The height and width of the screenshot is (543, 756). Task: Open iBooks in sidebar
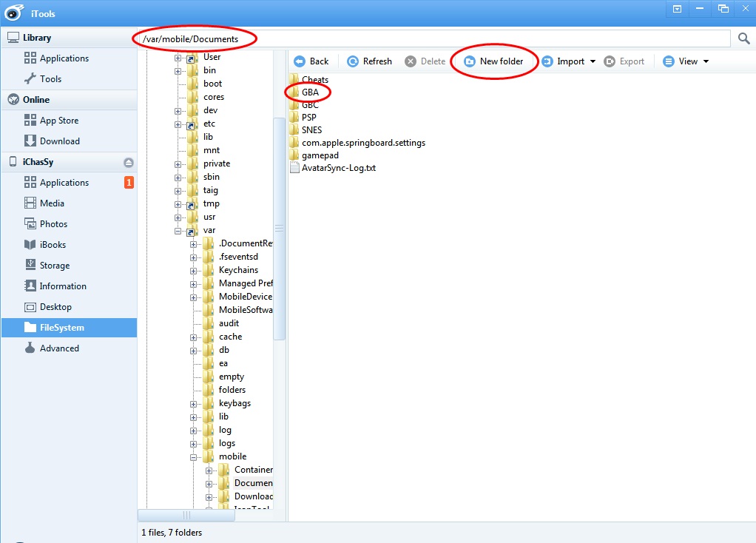[x=53, y=244]
